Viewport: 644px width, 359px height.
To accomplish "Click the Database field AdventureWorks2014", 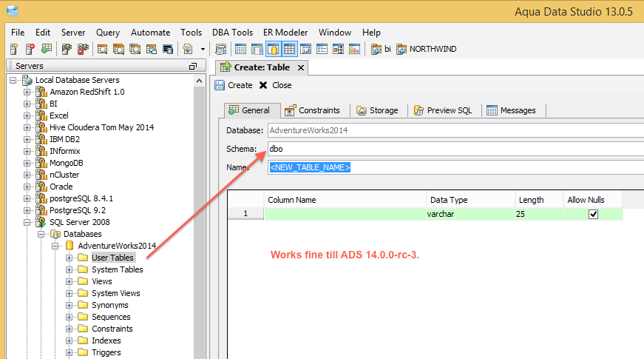I will [456, 130].
